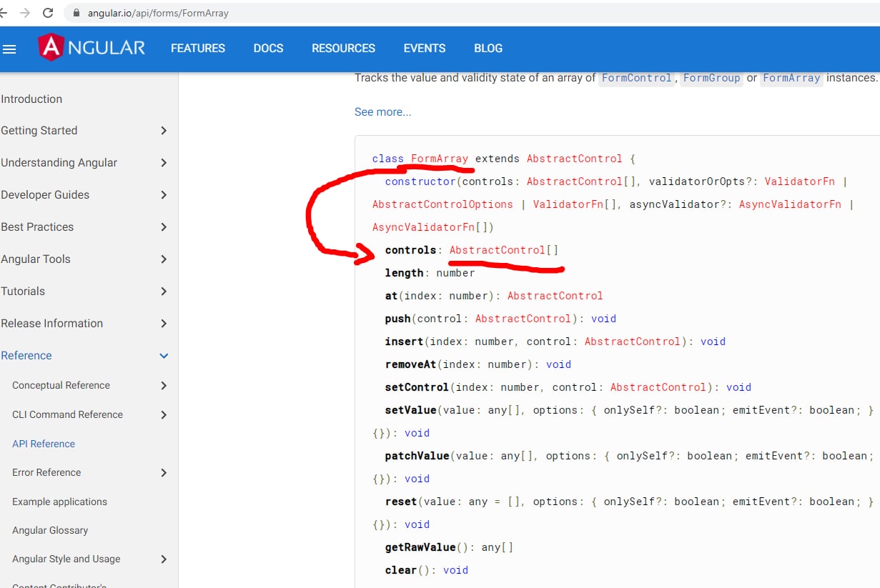Click the setControl method name
The image size is (880, 588).
pos(417,387)
